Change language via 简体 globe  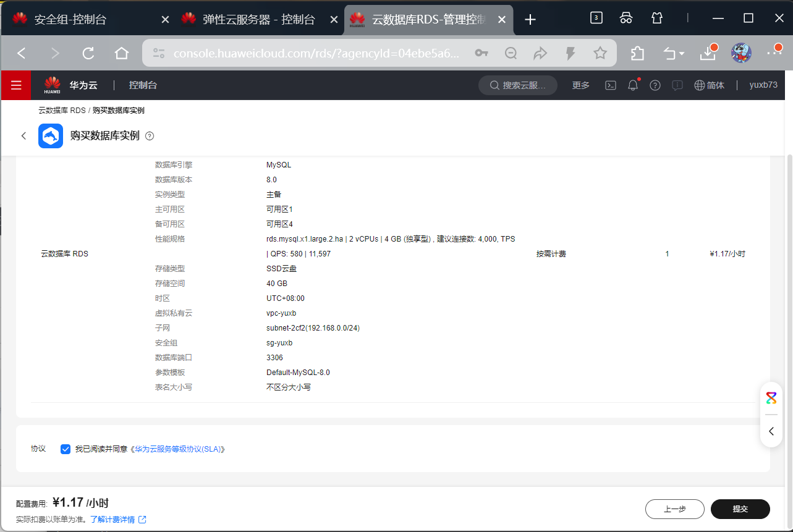point(710,85)
